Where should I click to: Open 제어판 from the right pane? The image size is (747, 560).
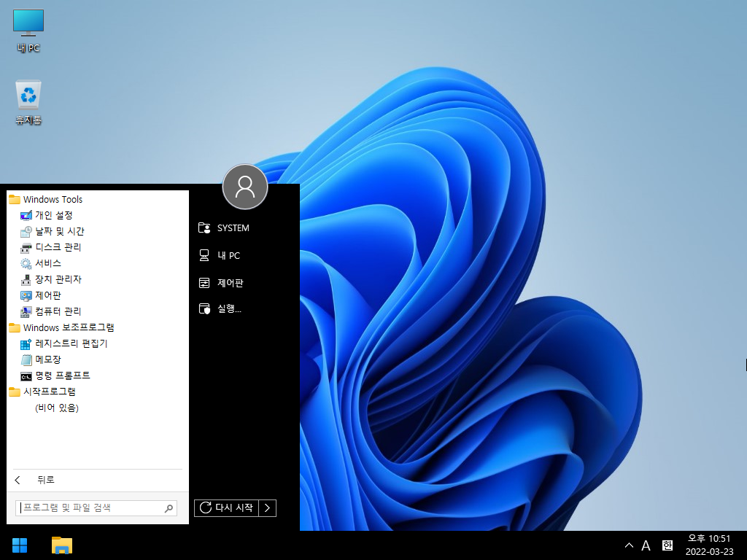tap(221, 284)
